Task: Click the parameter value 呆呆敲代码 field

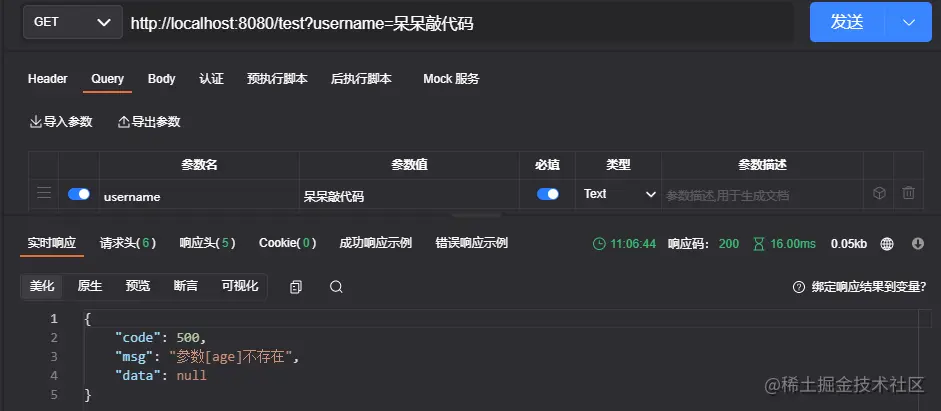Action: tap(409, 196)
